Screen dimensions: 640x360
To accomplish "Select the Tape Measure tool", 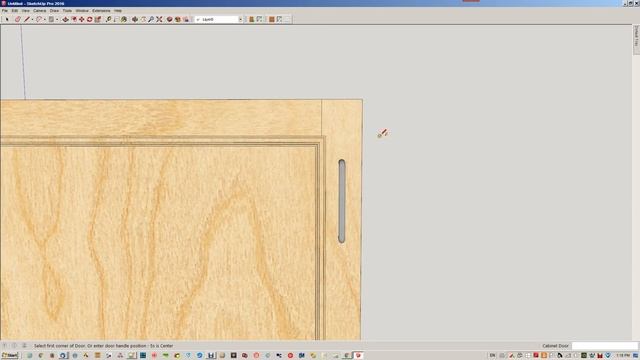I will (108, 19).
